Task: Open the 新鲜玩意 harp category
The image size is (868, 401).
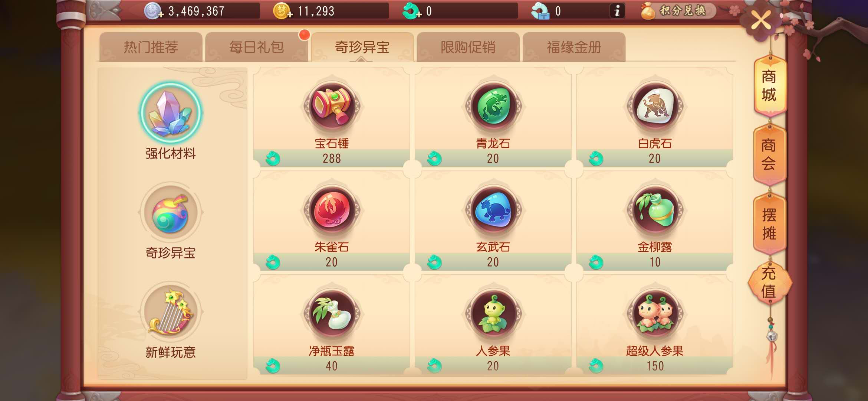Action: click(x=171, y=320)
